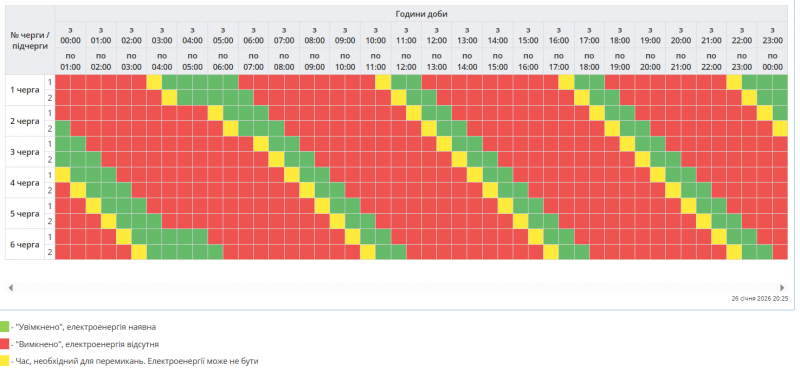Click the left scrollbar arrow below the table
Screen dimensions: 800x372
(x=10, y=288)
